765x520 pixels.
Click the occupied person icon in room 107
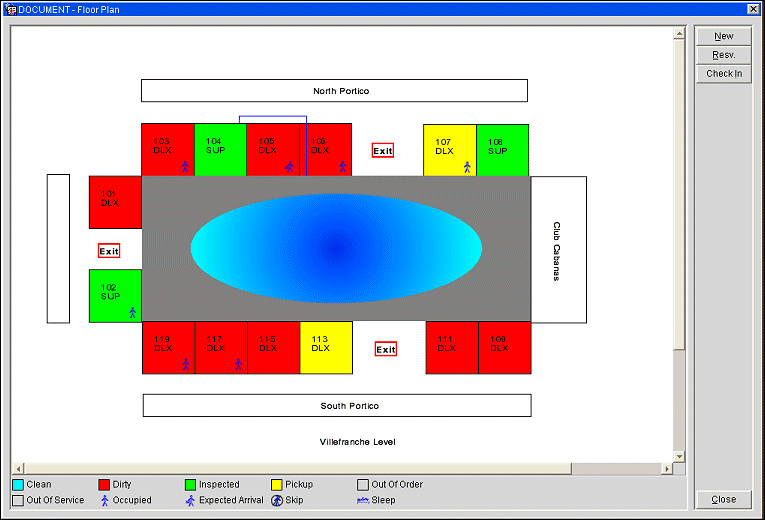click(x=467, y=167)
